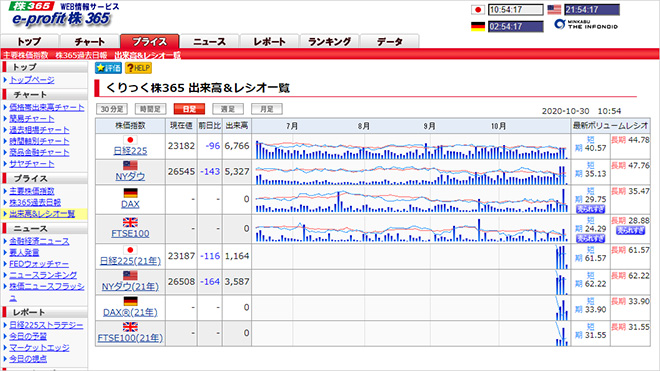Open 出来高&レシオ一覧 in red submenu bar
Image resolution: width=660 pixels, height=371 pixels.
(x=147, y=55)
